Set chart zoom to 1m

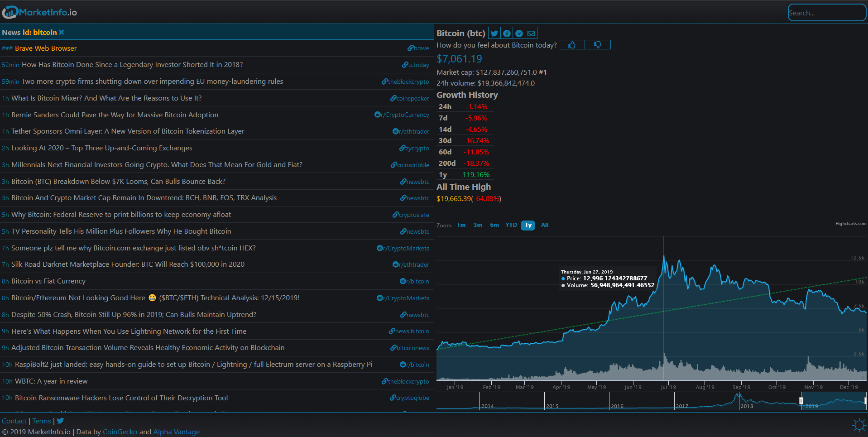(x=461, y=225)
